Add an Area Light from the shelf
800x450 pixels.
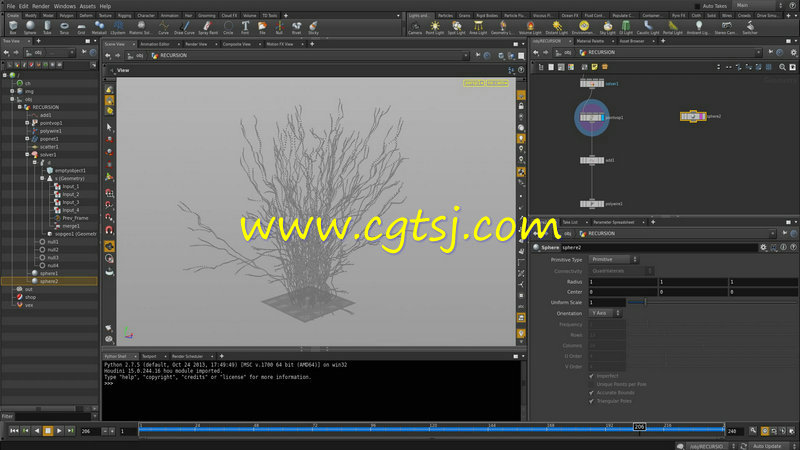[478, 27]
